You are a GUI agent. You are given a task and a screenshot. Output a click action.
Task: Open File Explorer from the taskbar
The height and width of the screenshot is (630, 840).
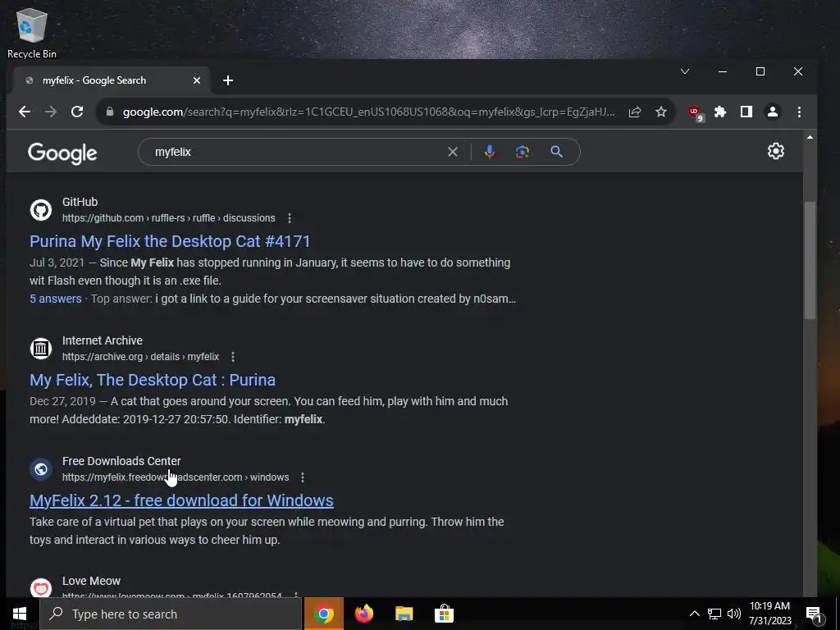point(404,614)
